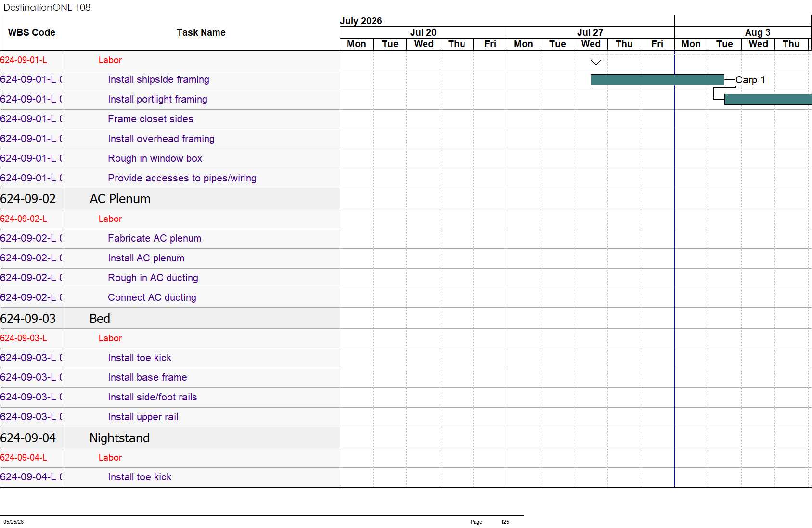This screenshot has width=812, height=528.
Task: Click Labor task under 624-09-04-L
Action: point(110,458)
